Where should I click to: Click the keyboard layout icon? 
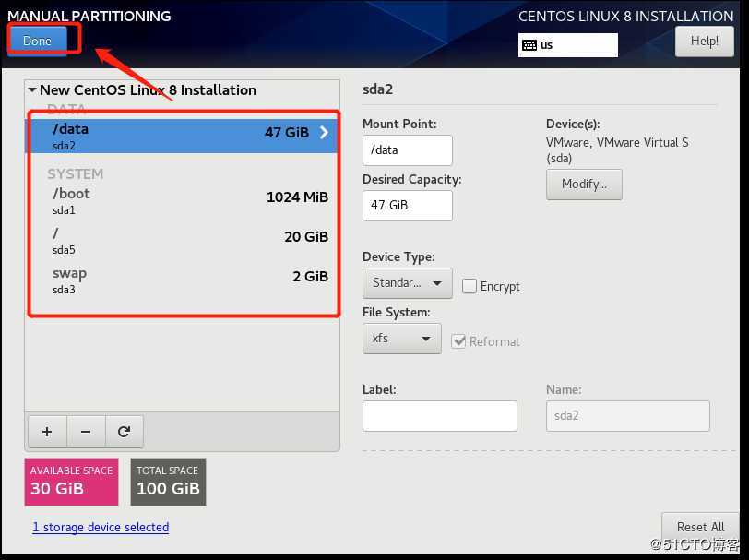529,45
